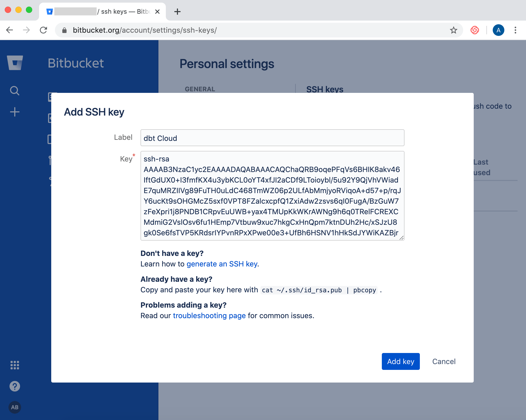
Task: Click the Add SSH key dialog heading
Action: [x=94, y=112]
